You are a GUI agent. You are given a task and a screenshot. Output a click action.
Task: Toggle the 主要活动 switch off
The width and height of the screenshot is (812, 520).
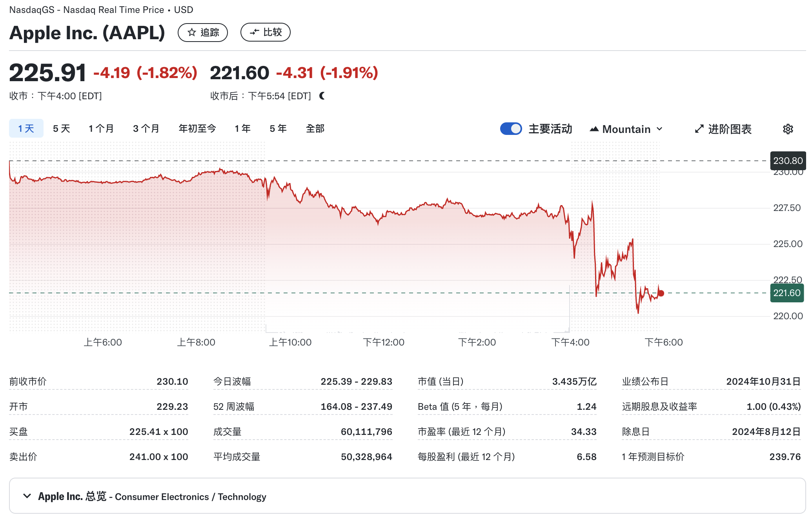point(511,129)
